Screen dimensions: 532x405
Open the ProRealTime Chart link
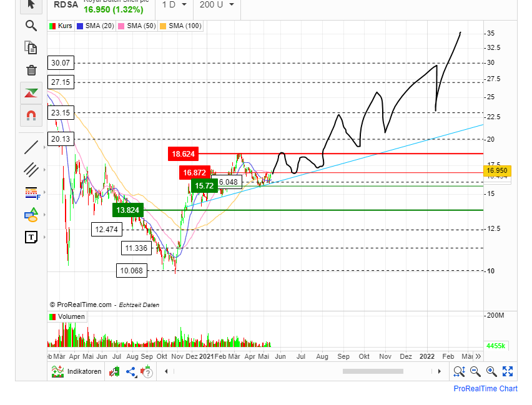pos(486,389)
